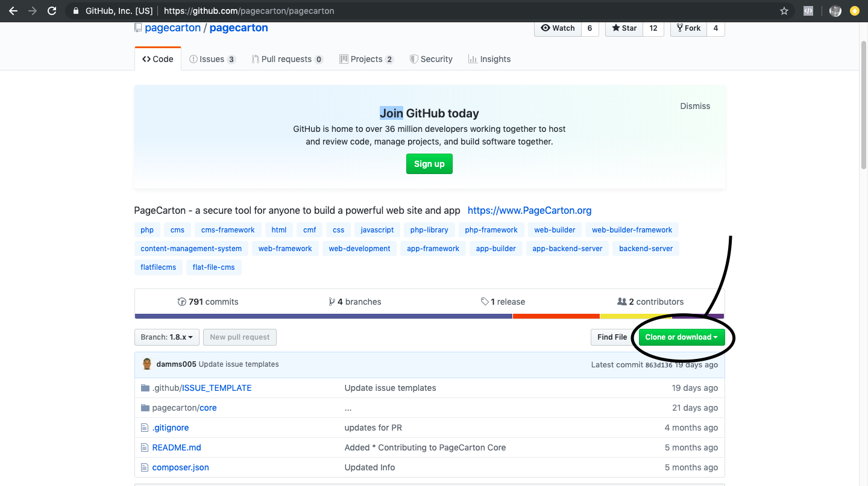Open the watchers count 6
The width and height of the screenshot is (868, 486).
tap(590, 28)
